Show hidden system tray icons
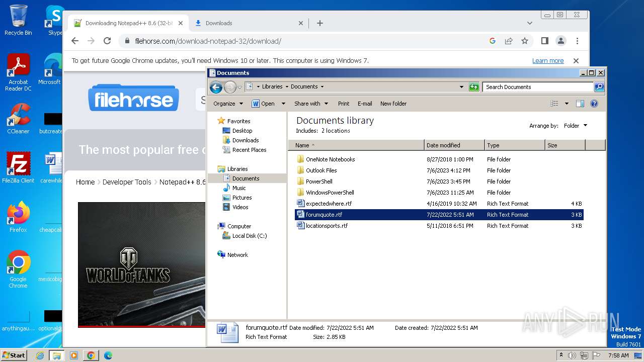This screenshot has width=644, height=362. click(x=560, y=355)
